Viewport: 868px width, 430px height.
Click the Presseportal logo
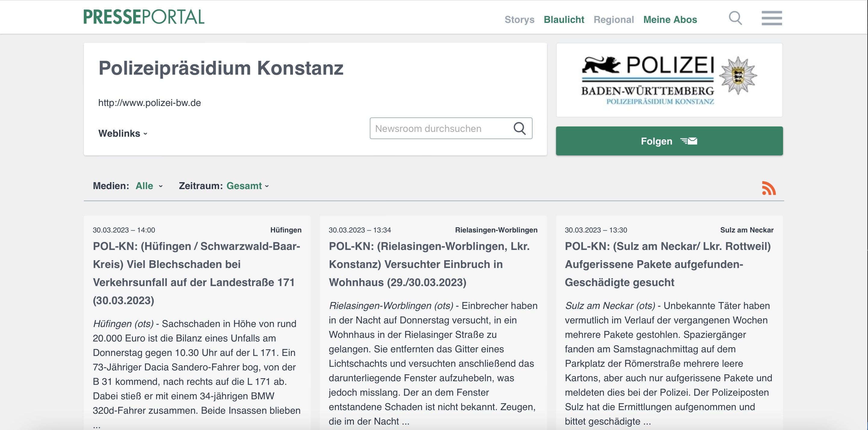[x=144, y=17]
